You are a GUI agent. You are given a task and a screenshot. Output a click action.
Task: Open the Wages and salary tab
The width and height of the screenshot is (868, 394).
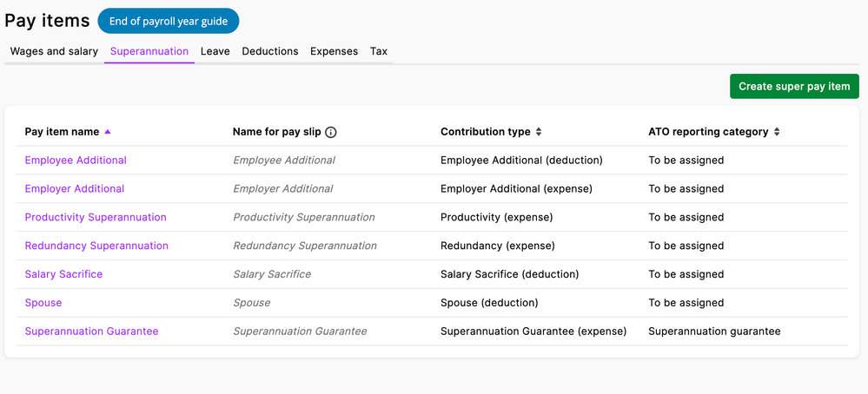click(x=54, y=51)
